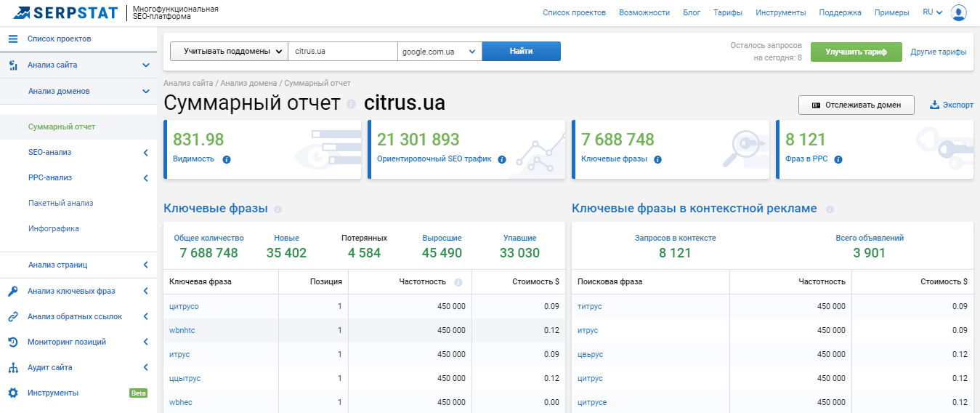Click the user profile avatar icon
Viewport: 980px width, 413px height.
pyautogui.click(x=959, y=12)
